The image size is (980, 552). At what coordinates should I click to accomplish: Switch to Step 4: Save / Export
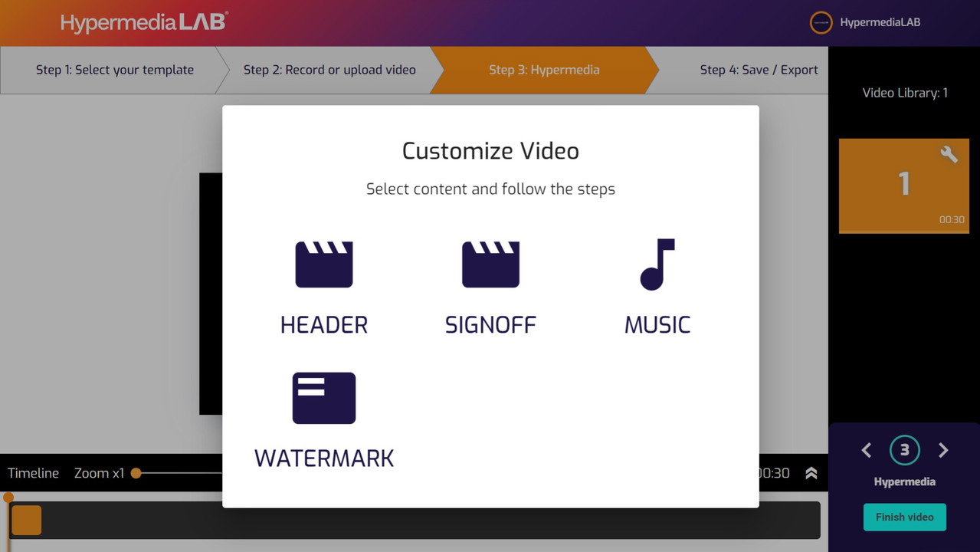coord(759,70)
